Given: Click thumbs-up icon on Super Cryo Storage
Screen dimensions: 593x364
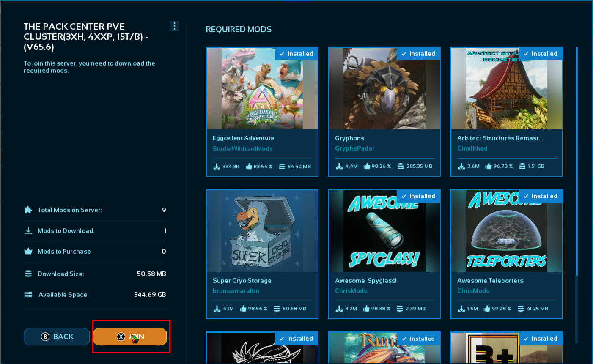Looking at the screenshot, I should [243, 309].
